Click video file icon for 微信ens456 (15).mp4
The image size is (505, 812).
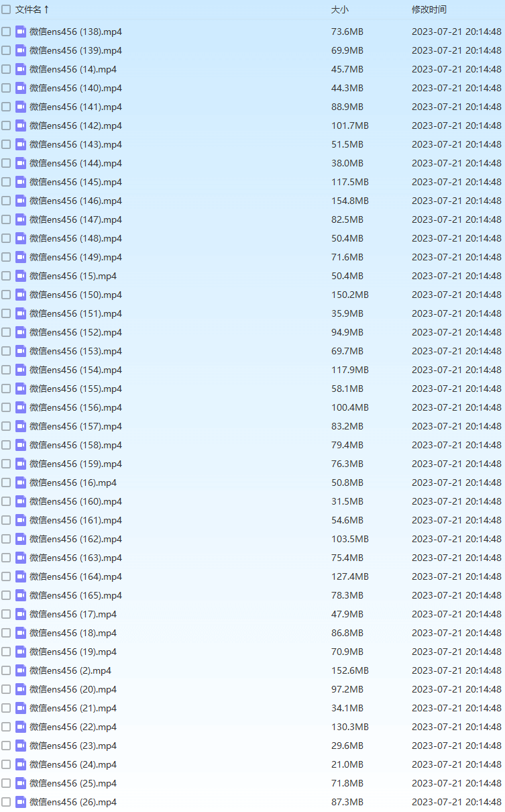pyautogui.click(x=21, y=276)
